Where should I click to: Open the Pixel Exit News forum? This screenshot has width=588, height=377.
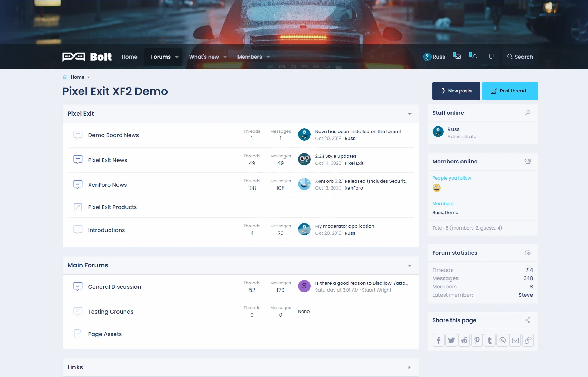[108, 160]
